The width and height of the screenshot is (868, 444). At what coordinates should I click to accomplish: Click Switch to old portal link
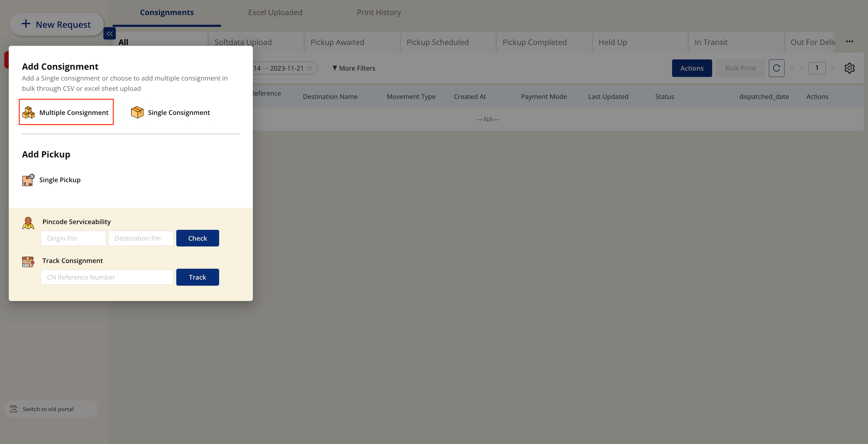click(48, 409)
